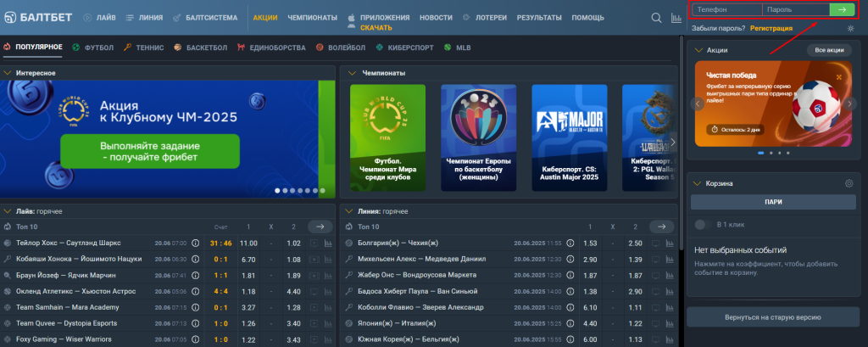Submit login with green arrow button
Viewport: 868px width, 347px height.
(x=842, y=9)
